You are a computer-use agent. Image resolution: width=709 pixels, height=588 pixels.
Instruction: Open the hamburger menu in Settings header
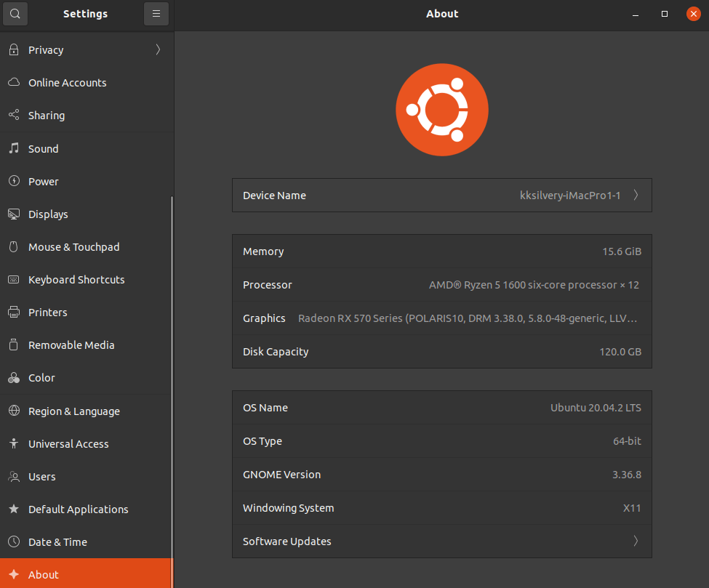(x=156, y=14)
